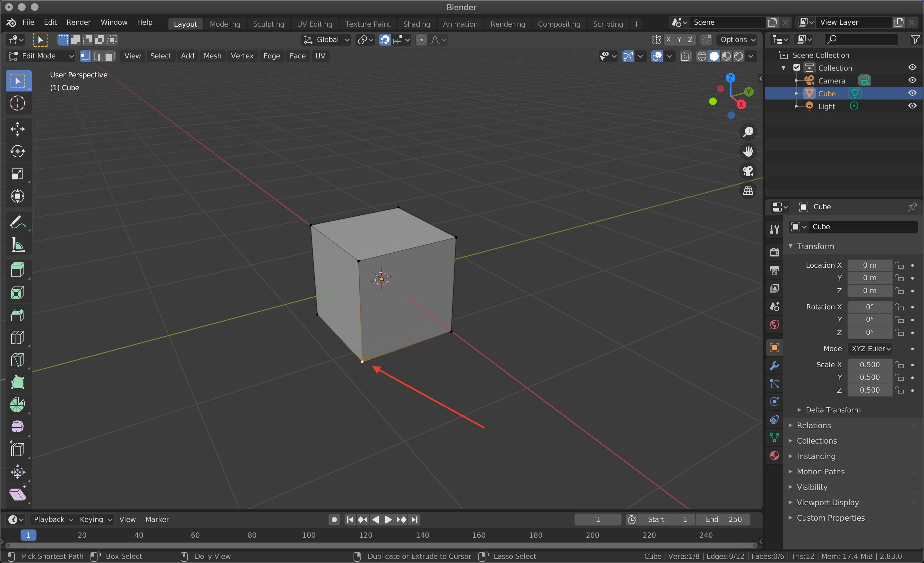This screenshot has width=924, height=563.
Task: Select the Inset Faces tool
Action: point(18,292)
